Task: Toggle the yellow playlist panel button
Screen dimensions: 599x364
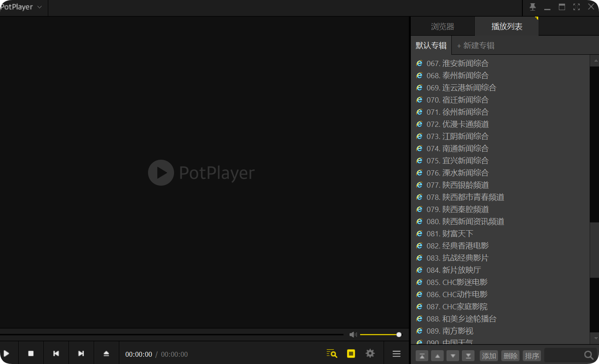Action: (x=351, y=353)
